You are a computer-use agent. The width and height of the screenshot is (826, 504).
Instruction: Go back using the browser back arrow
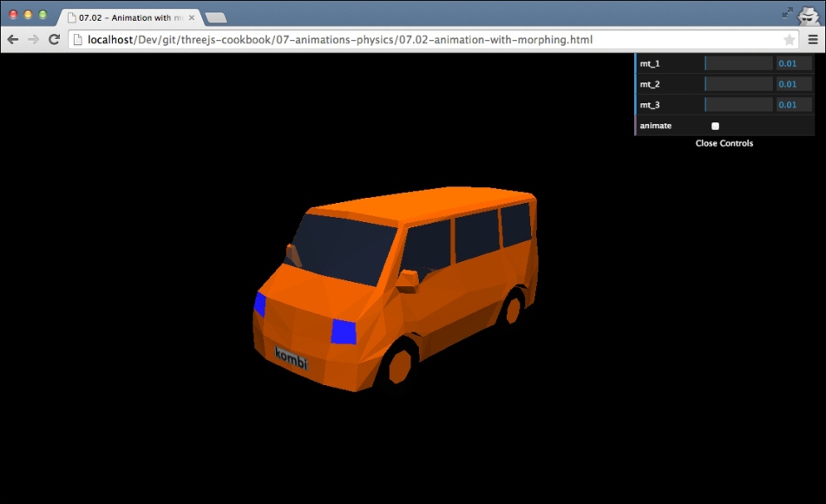(x=13, y=40)
